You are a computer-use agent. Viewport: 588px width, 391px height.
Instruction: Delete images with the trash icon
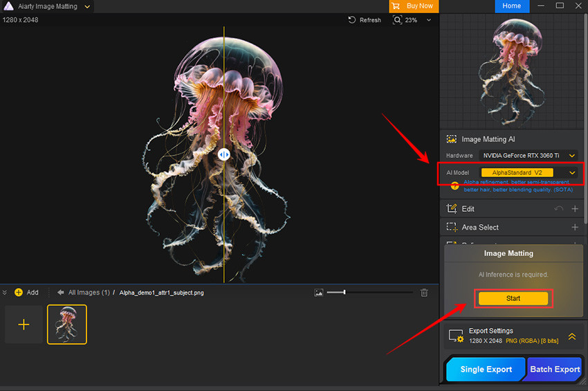point(425,293)
